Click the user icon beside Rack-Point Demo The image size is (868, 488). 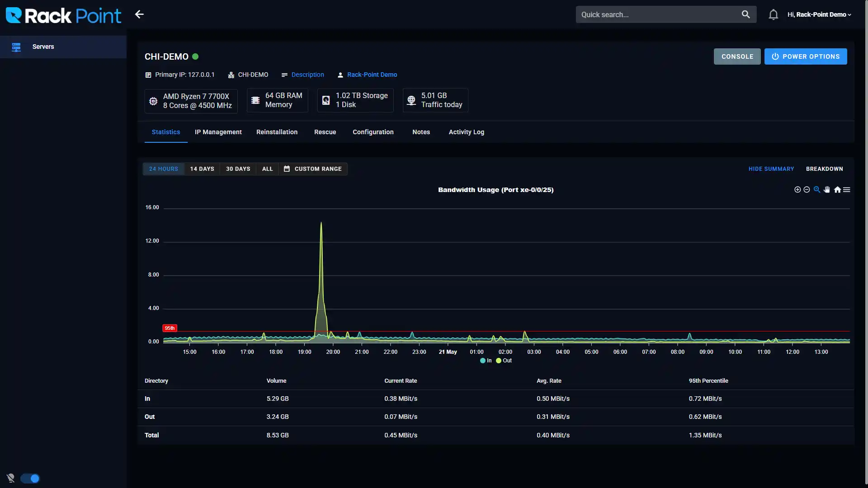coord(340,75)
